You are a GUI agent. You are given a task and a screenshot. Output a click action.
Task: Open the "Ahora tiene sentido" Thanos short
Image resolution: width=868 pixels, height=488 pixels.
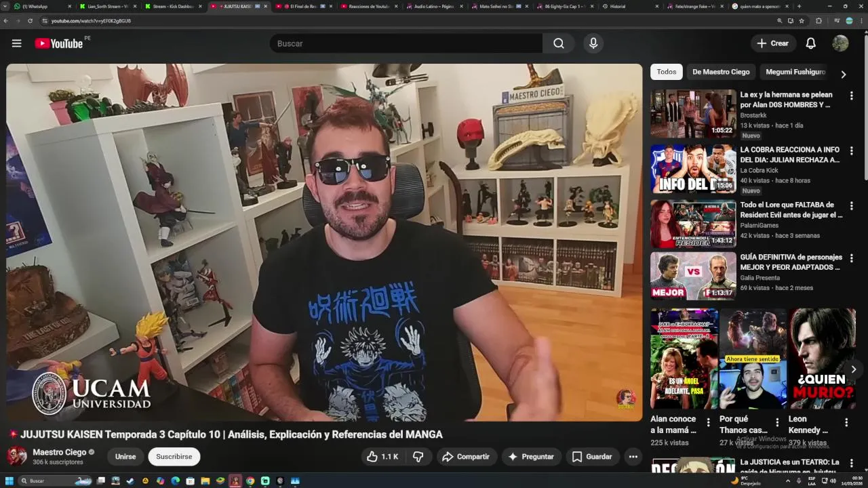click(x=753, y=359)
